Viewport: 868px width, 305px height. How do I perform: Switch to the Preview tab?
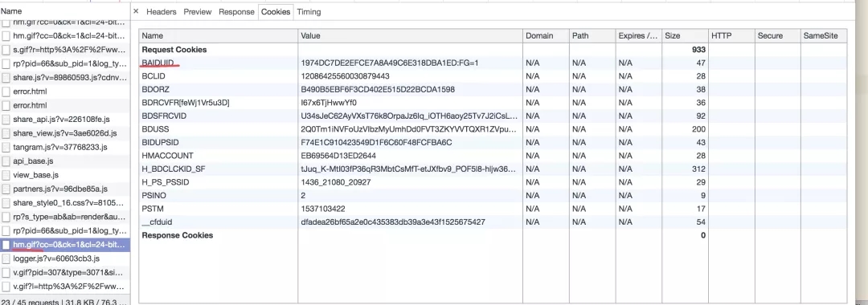point(198,11)
